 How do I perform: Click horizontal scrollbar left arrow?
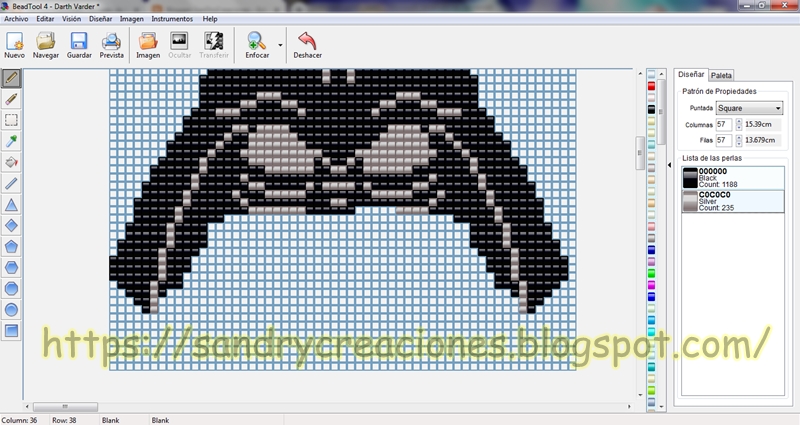coord(27,407)
